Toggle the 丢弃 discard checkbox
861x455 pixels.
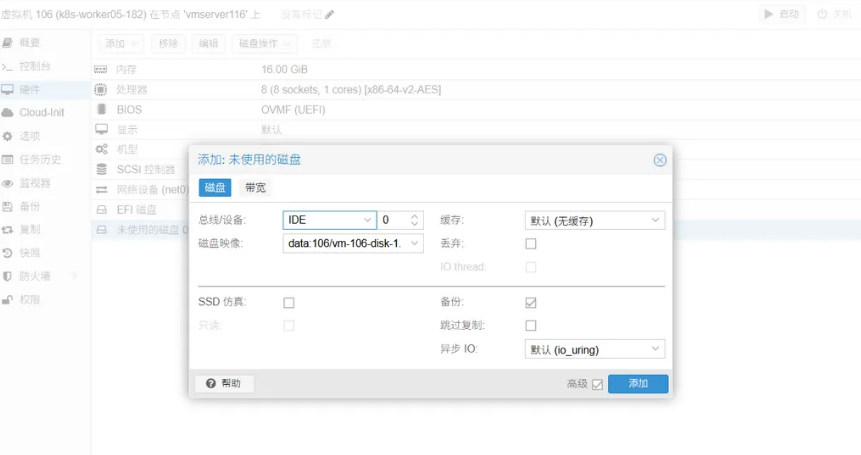pyautogui.click(x=530, y=243)
